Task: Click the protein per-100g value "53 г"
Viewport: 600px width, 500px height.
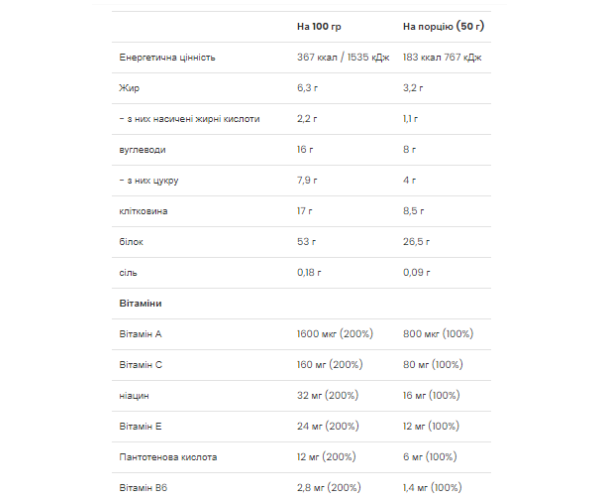Action: tap(305, 241)
